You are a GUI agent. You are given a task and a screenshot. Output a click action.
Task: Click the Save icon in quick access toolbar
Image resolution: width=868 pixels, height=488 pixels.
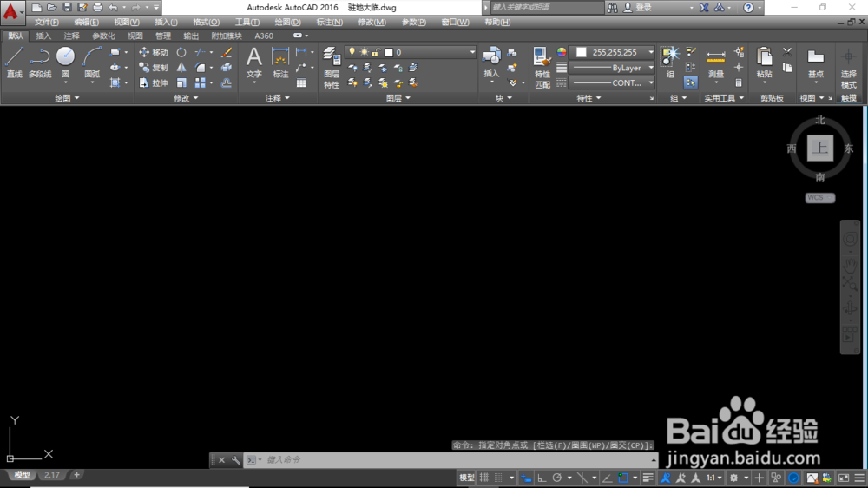click(x=67, y=7)
